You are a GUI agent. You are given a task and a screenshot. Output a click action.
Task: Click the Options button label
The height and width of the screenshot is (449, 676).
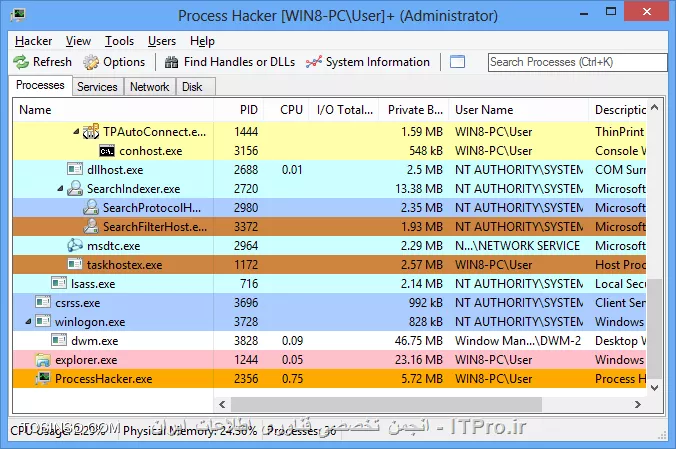(124, 62)
